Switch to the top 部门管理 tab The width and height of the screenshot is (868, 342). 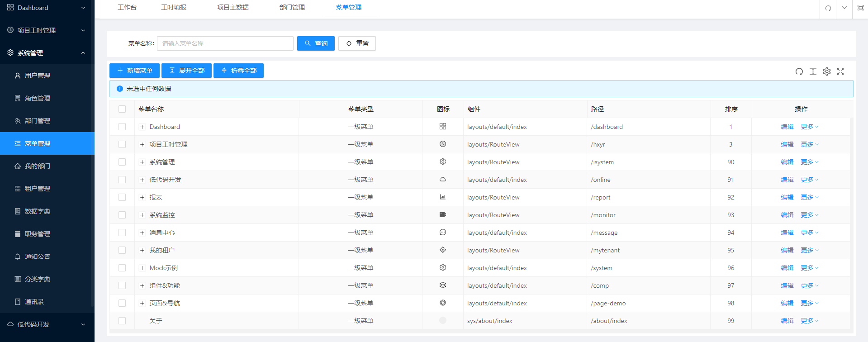pyautogui.click(x=292, y=8)
